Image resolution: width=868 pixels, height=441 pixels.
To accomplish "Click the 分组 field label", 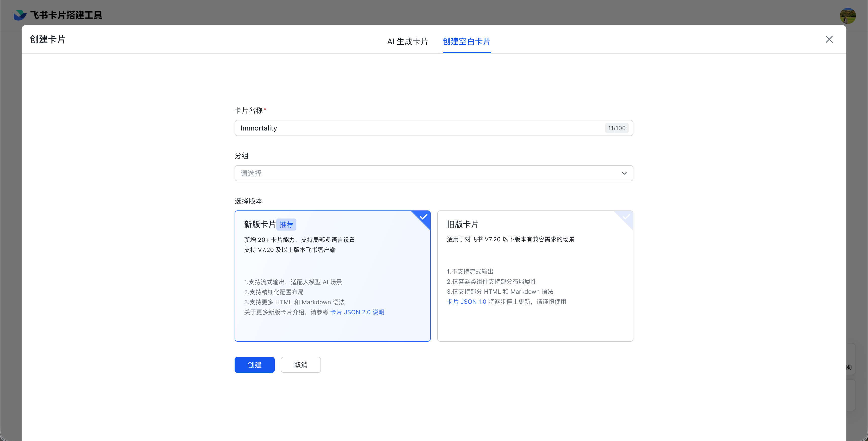I will coord(242,156).
